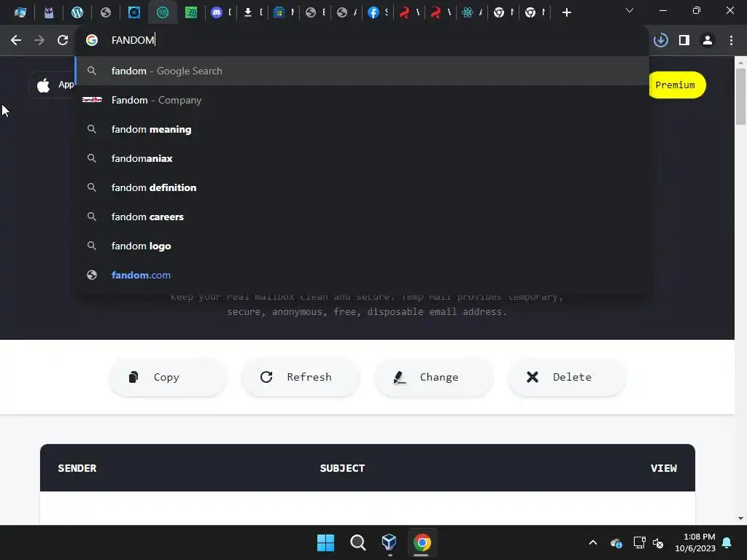The width and height of the screenshot is (747, 560).
Task: Open the clock showing 1:08 PM
Action: (x=695, y=542)
